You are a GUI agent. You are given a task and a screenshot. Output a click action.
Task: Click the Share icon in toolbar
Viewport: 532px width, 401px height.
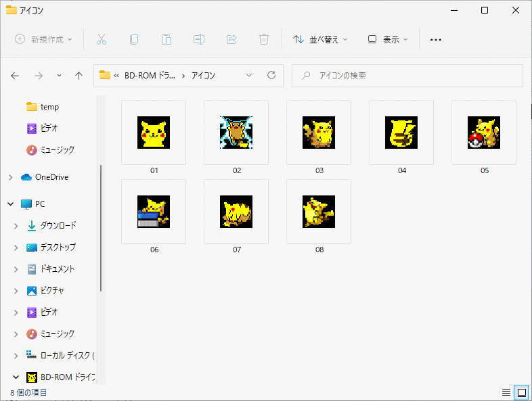[x=231, y=39]
